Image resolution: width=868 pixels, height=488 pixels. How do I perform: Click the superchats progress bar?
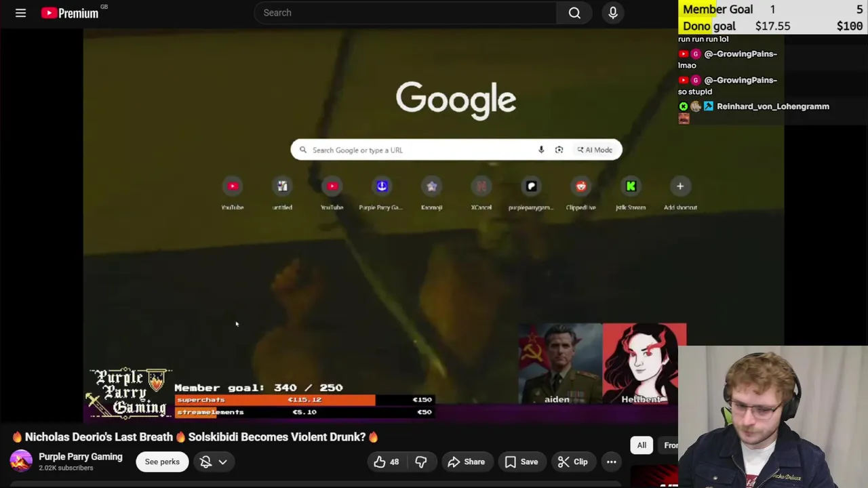coord(304,400)
